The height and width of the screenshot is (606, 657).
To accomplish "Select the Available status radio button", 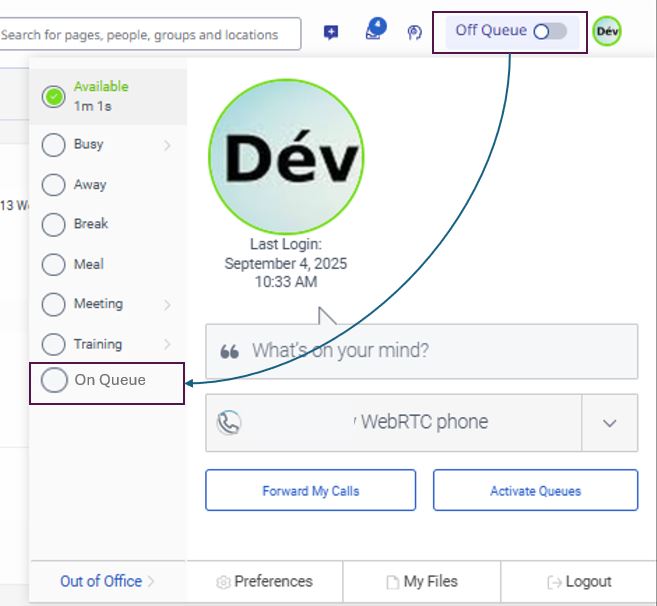I will 53,97.
